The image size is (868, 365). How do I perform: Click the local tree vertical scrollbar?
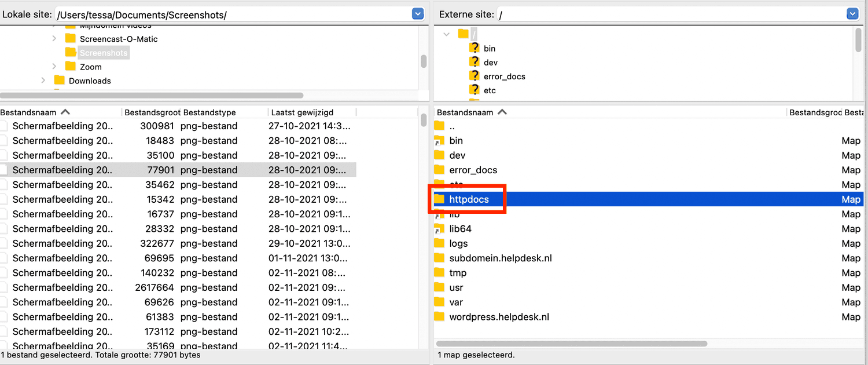[424, 61]
